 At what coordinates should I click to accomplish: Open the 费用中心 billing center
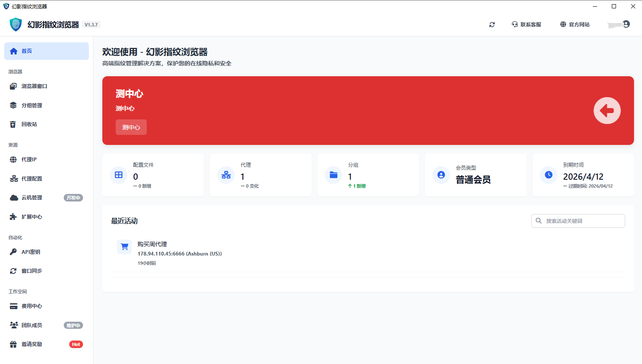(x=31, y=306)
